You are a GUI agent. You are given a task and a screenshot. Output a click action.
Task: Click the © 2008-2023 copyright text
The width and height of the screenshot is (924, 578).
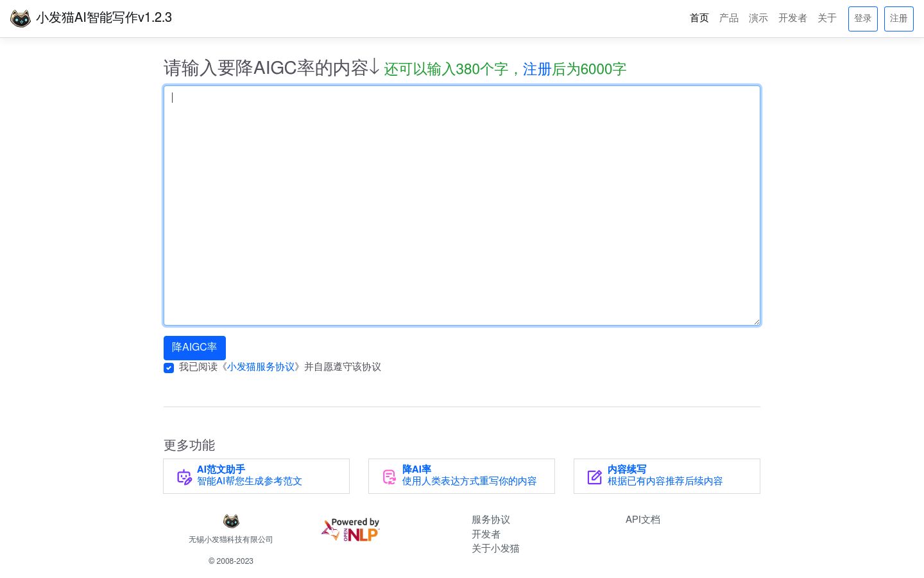pos(231,561)
